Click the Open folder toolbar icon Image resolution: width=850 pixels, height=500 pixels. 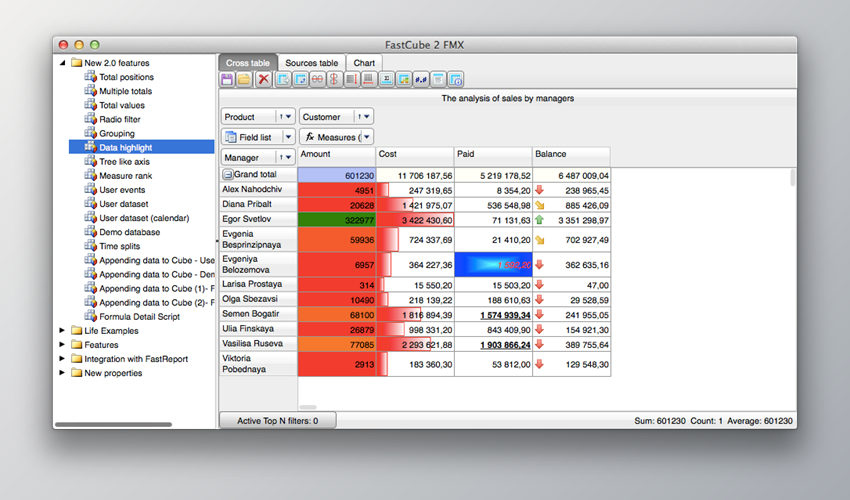244,80
